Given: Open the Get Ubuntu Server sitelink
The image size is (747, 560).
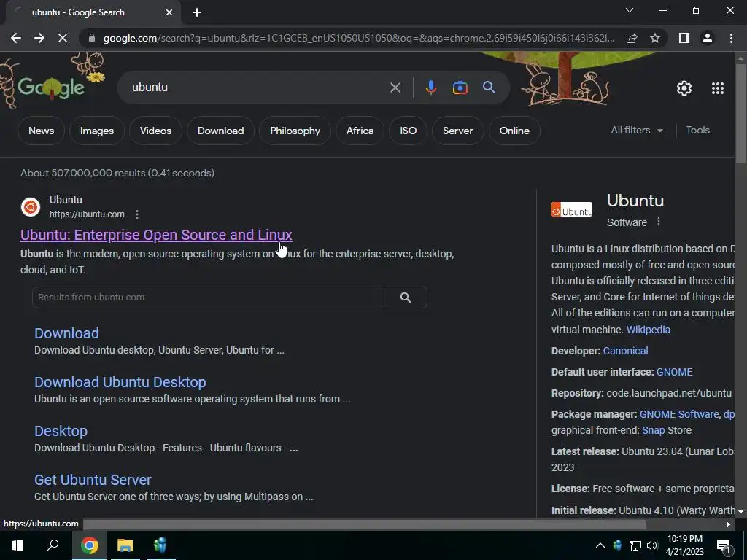Looking at the screenshot, I should tap(93, 480).
